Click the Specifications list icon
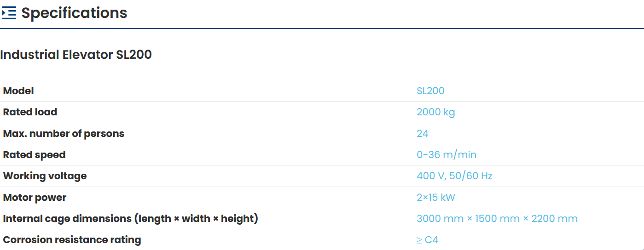The width and height of the screenshot is (644, 250). pos(9,13)
